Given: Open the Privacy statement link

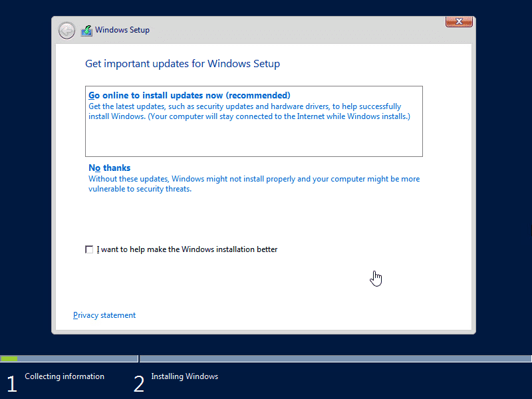Looking at the screenshot, I should 104,315.
